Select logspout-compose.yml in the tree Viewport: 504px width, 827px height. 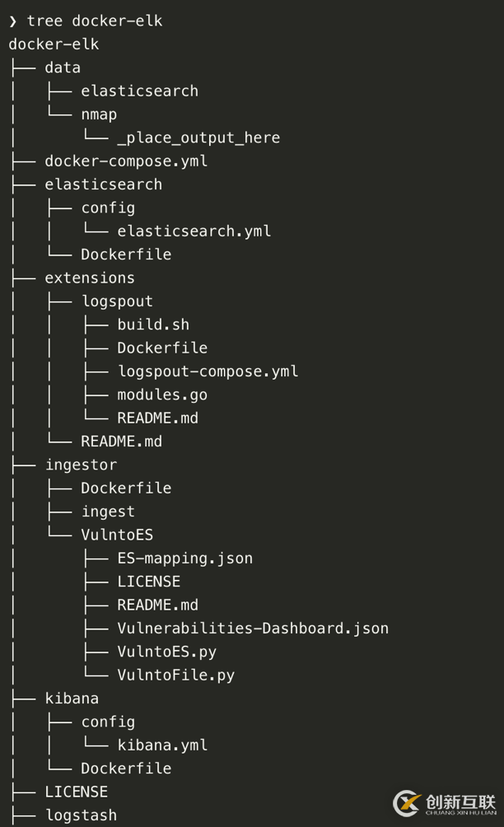tap(208, 371)
